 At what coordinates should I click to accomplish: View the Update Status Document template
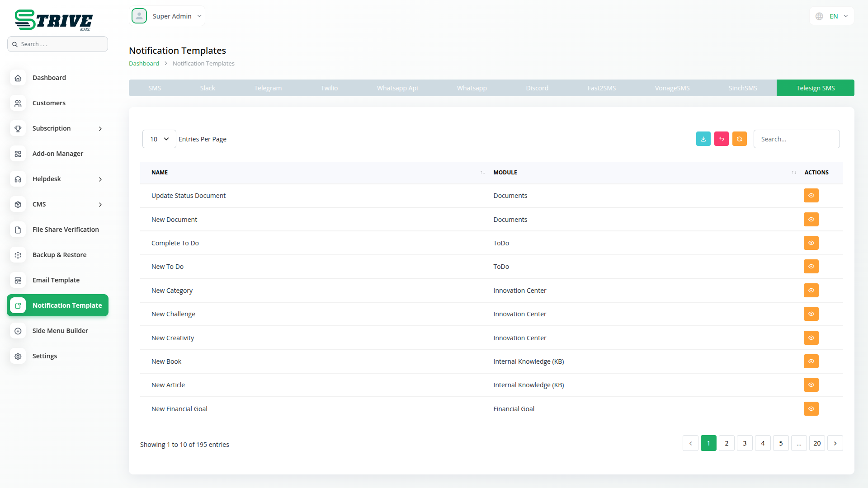pos(811,196)
